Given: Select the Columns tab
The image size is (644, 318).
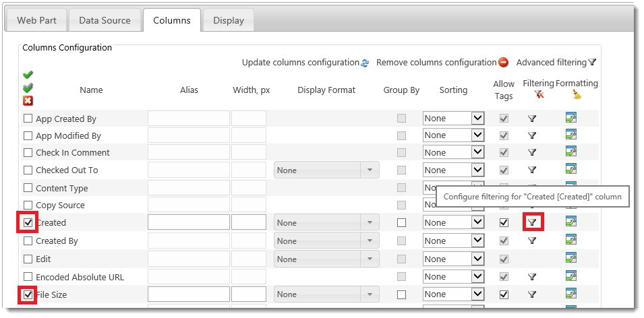Looking at the screenshot, I should [x=172, y=20].
